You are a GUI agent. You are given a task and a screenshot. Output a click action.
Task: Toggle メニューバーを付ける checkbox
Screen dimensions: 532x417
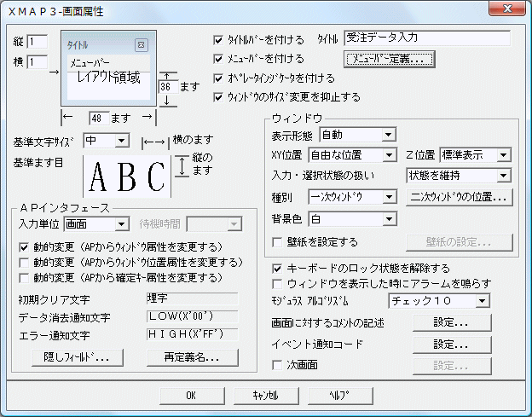click(218, 59)
